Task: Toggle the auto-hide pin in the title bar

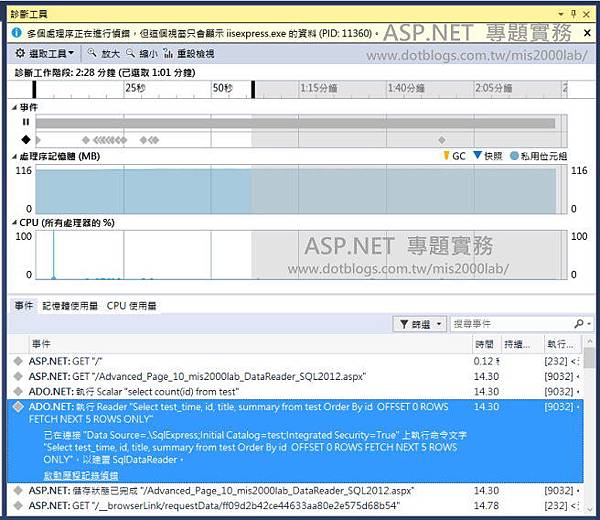Action: tap(573, 14)
